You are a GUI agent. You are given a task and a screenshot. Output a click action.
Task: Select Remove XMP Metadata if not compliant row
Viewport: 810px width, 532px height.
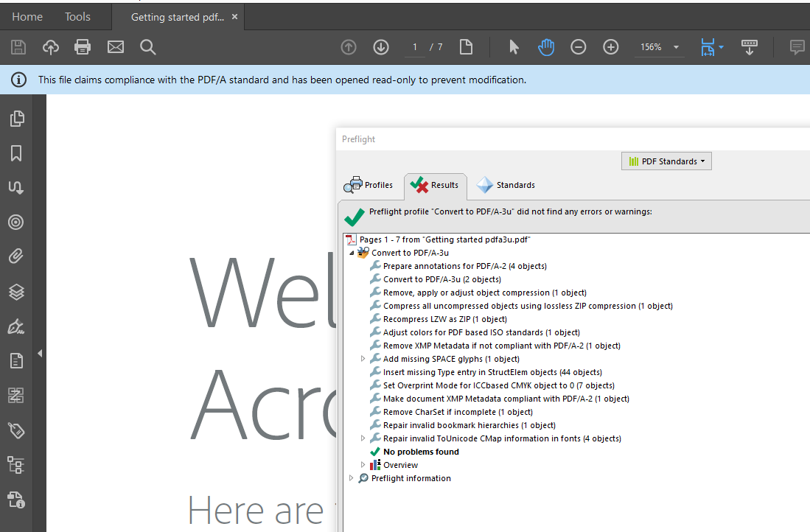[x=495, y=346]
